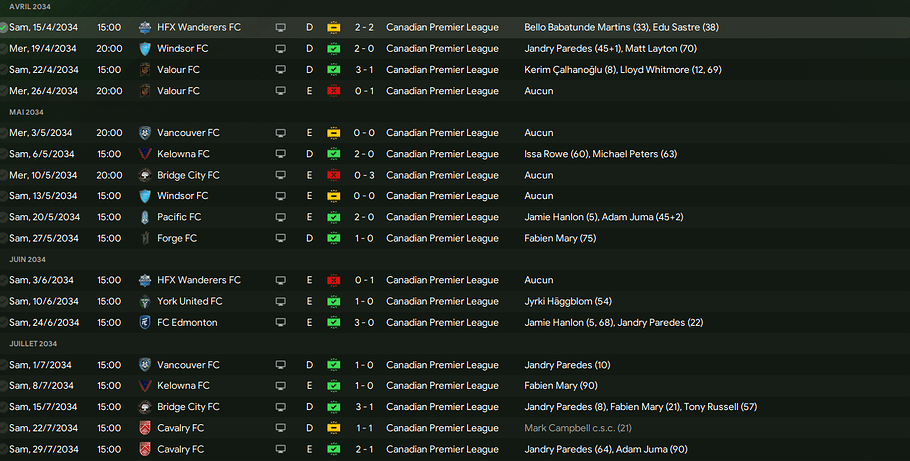
Task: Click the Cavalry FC badge on 29/7/2034
Action: coord(145,449)
